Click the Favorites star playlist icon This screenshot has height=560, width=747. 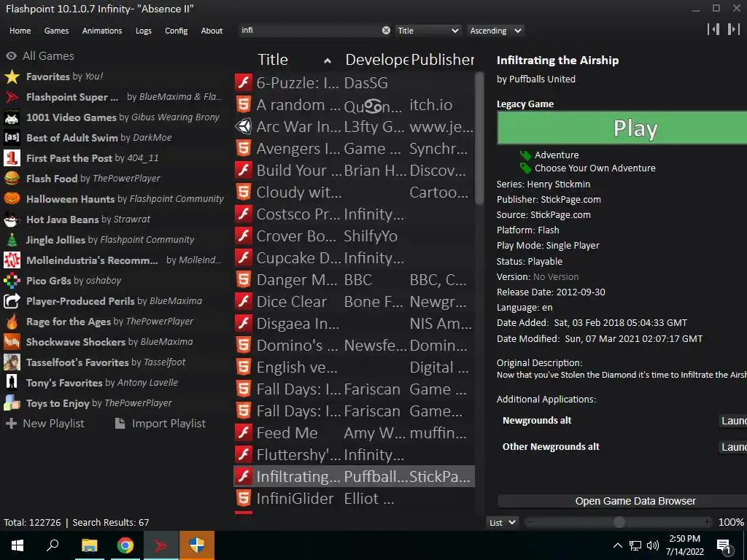click(x=12, y=77)
